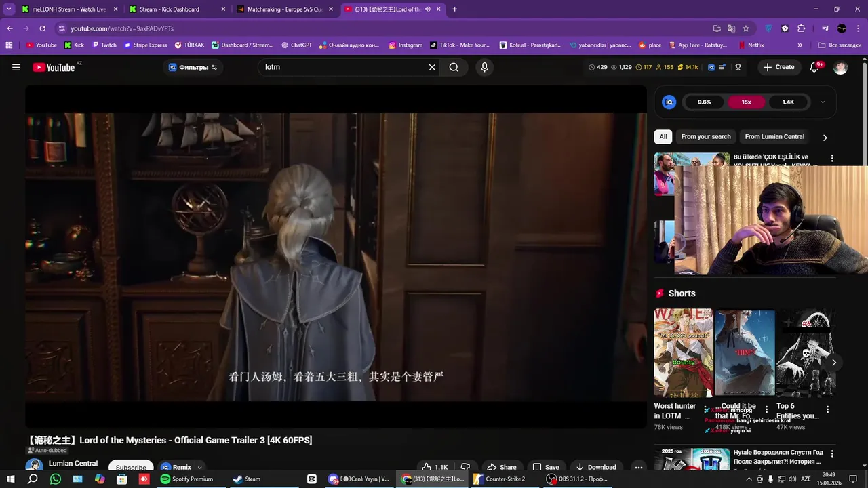Viewport: 868px width, 488px height.
Task: Open options for the Hytale video
Action: tap(832, 453)
